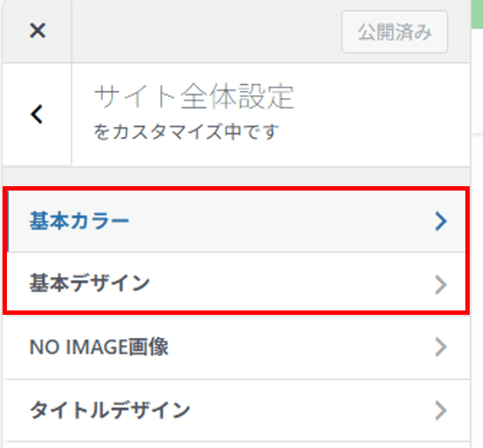Open NO IMAGE画像 using its chevron arrow
Viewport: 483px width, 448px height.
[441, 347]
